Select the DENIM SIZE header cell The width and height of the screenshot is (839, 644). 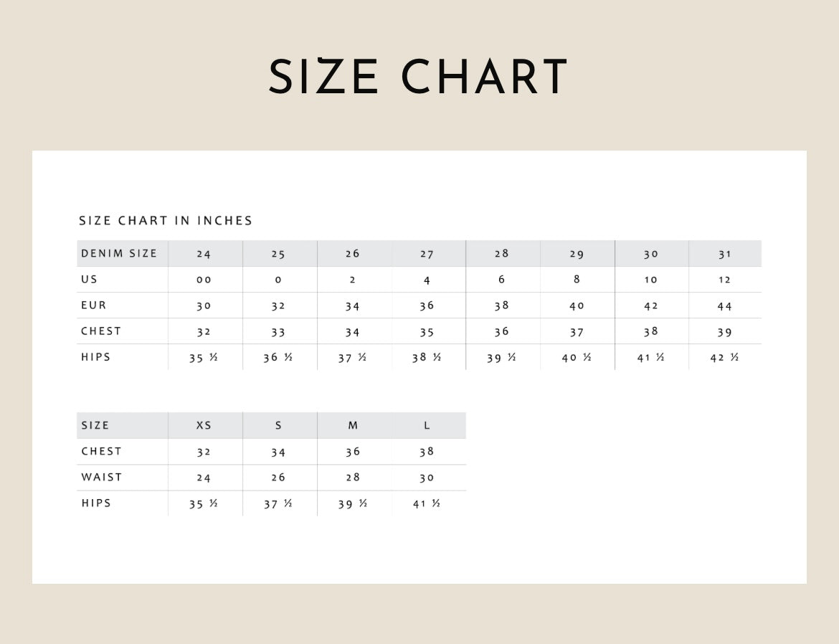pyautogui.click(x=119, y=254)
